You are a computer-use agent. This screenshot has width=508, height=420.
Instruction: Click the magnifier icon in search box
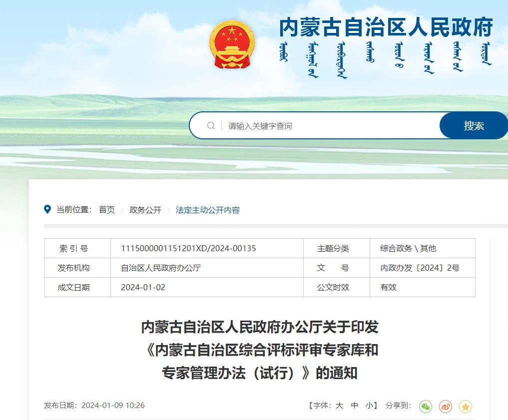(211, 126)
